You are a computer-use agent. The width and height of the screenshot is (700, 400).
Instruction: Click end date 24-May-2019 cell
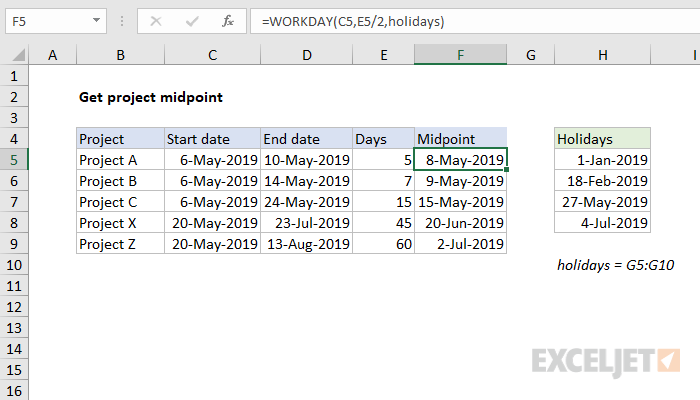[x=307, y=202]
